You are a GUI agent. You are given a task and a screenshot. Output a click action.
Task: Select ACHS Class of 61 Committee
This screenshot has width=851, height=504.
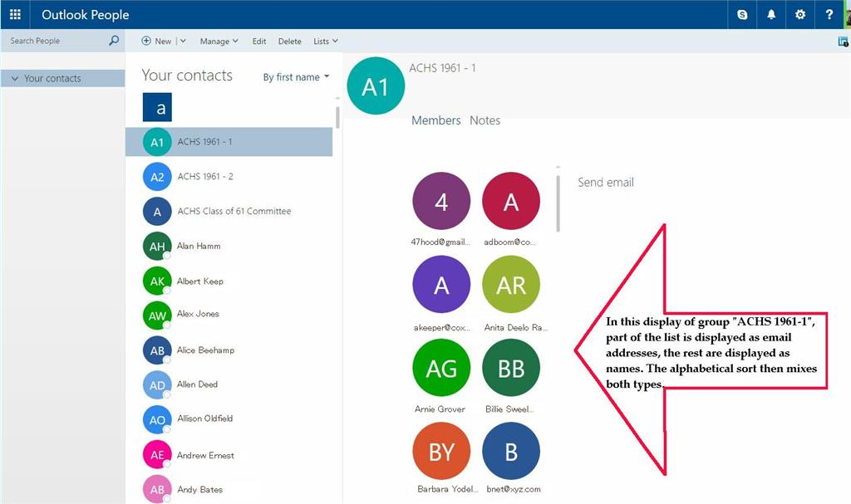pyautogui.click(x=229, y=212)
